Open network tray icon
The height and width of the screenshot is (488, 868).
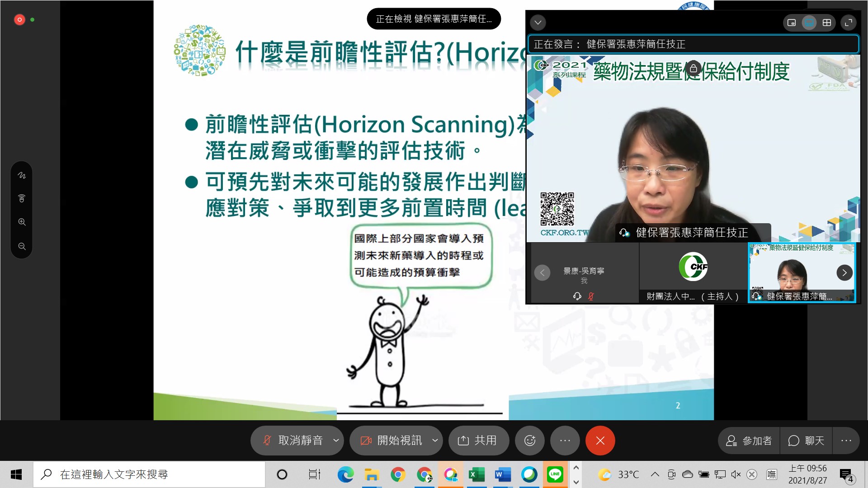(x=720, y=474)
